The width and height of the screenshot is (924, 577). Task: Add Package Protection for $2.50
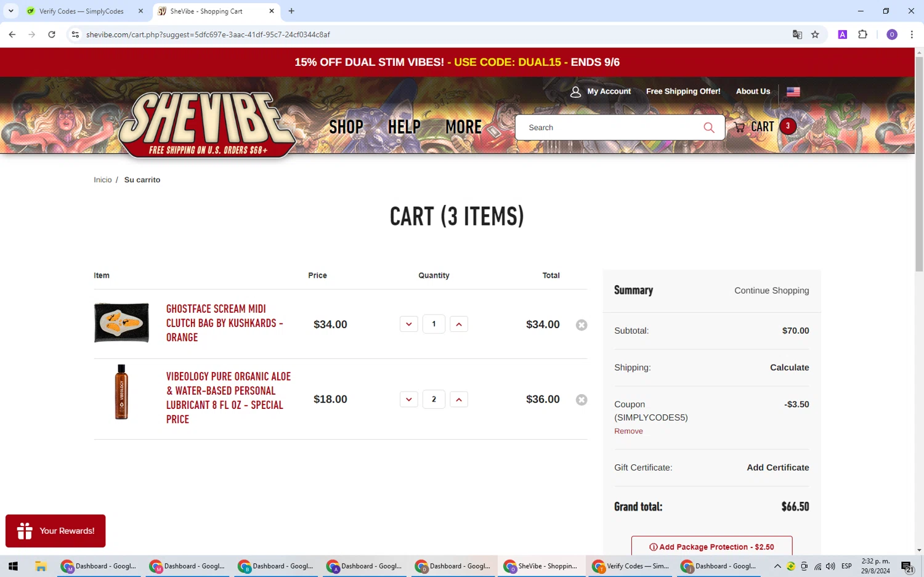711,546
